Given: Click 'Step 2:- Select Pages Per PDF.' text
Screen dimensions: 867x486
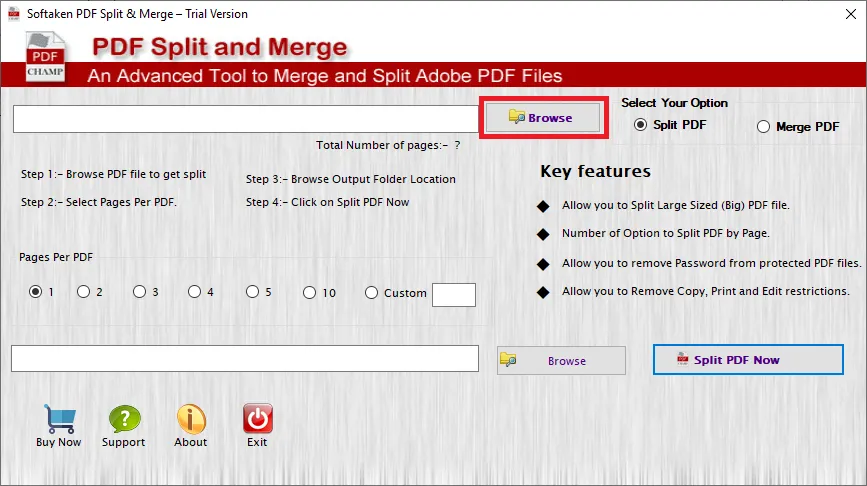Looking at the screenshot, I should click(99, 202).
